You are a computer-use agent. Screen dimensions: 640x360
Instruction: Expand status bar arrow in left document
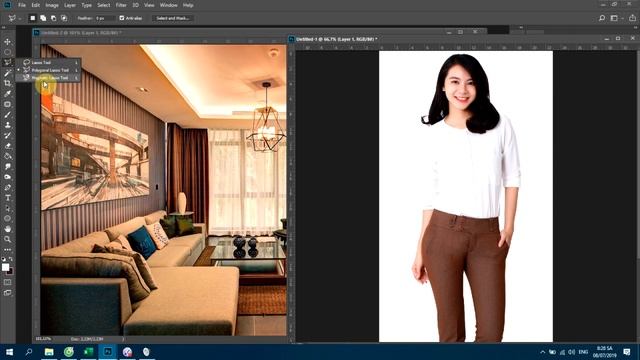tap(123, 339)
